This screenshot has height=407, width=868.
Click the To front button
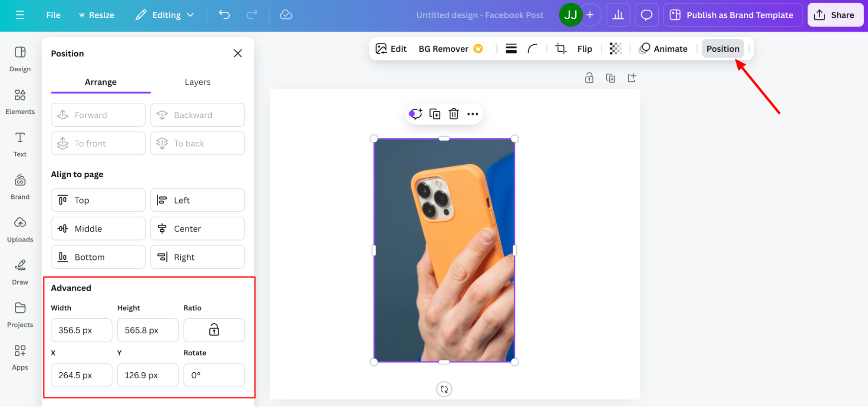98,143
